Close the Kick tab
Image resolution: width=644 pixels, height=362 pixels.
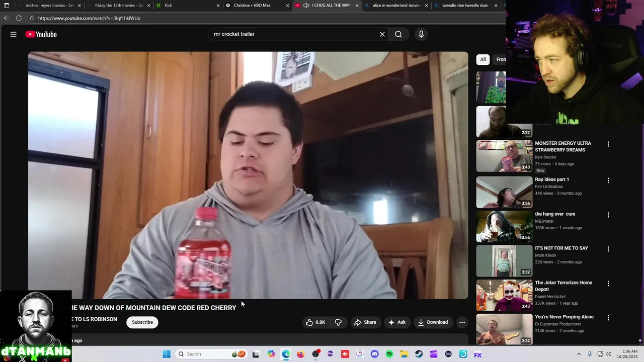(x=218, y=6)
